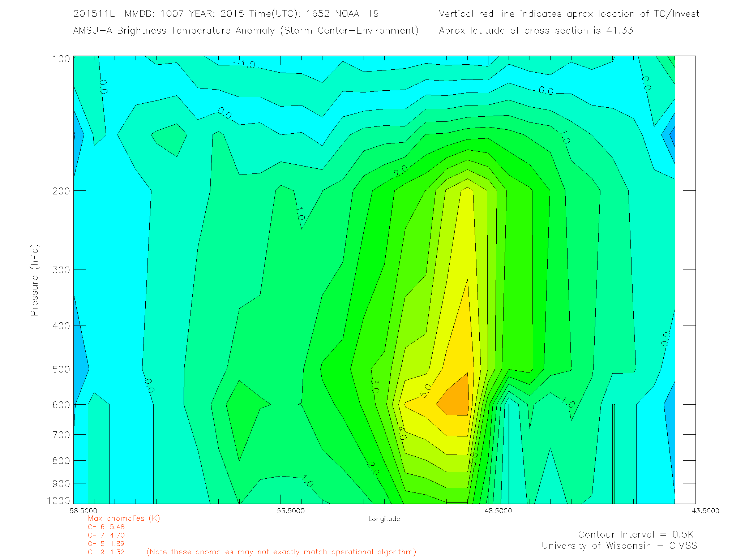Click the Contour Interval = 0.5K text

(635, 534)
